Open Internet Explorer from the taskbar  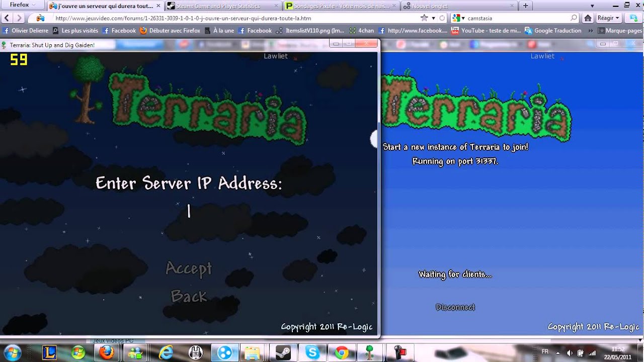[x=166, y=352]
